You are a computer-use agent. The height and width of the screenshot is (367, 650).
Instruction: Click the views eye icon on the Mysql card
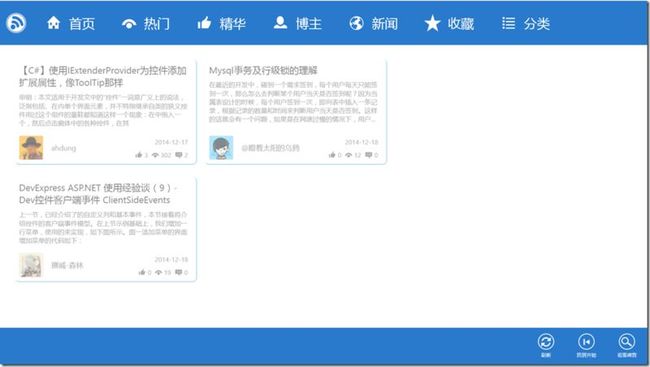(349, 155)
